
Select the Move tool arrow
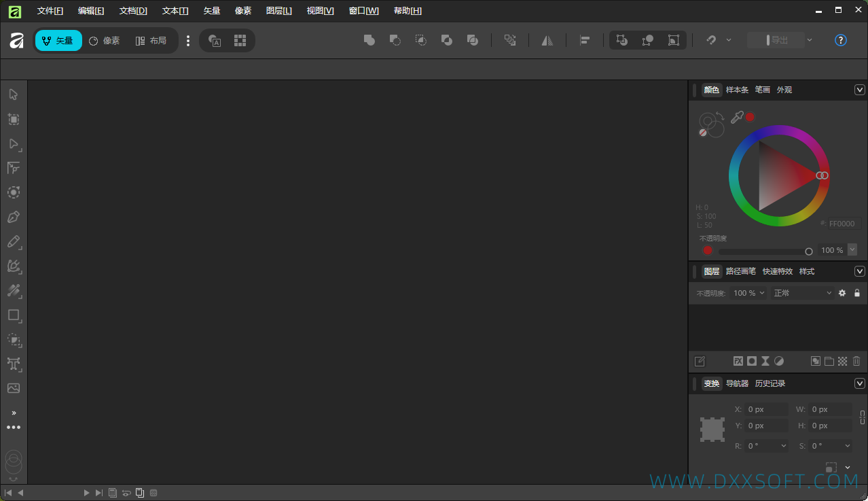coord(14,94)
